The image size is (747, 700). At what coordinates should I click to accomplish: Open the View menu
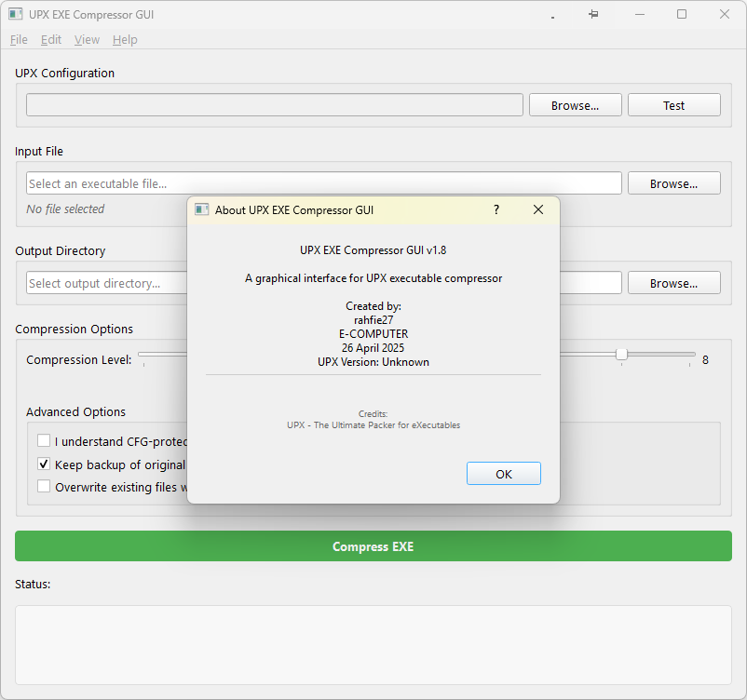click(x=87, y=39)
